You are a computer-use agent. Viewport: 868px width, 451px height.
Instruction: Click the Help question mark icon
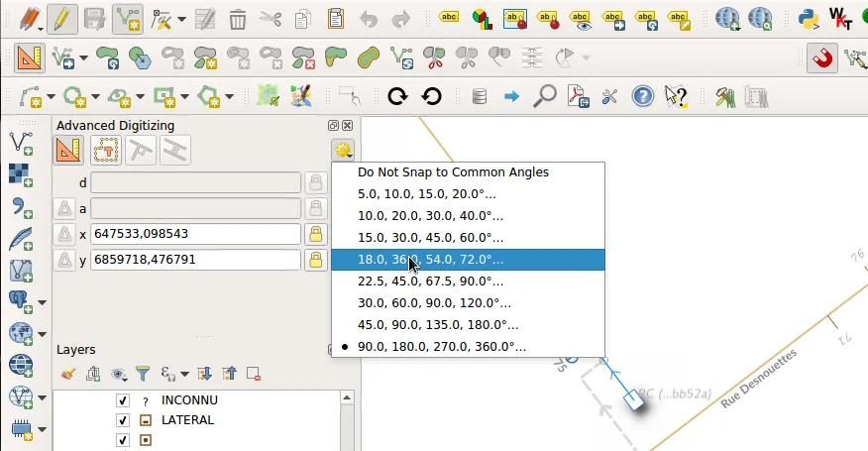click(x=642, y=96)
